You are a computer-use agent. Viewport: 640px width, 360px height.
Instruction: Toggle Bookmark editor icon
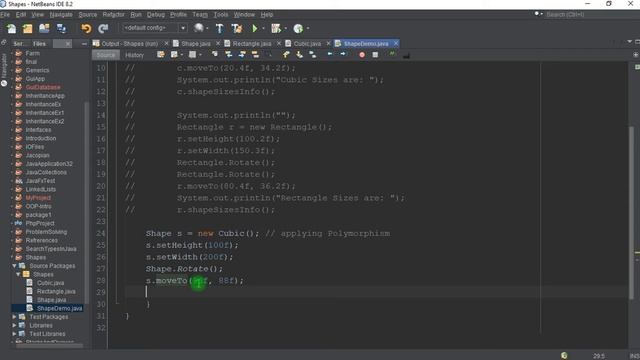313,54
